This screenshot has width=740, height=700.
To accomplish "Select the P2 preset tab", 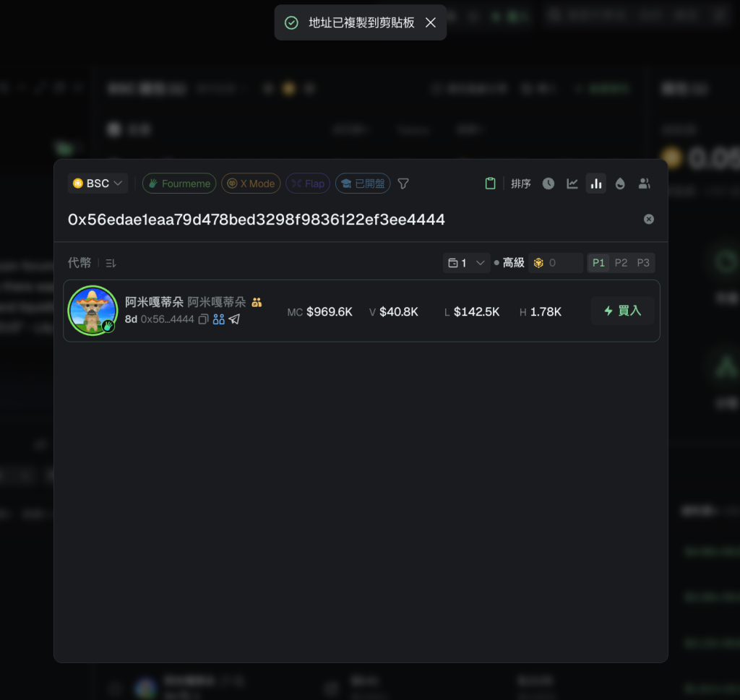I will point(621,263).
